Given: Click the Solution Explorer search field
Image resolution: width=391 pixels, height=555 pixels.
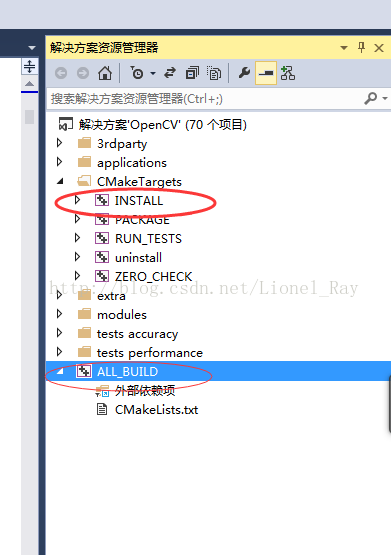Looking at the screenshot, I should 205,98.
